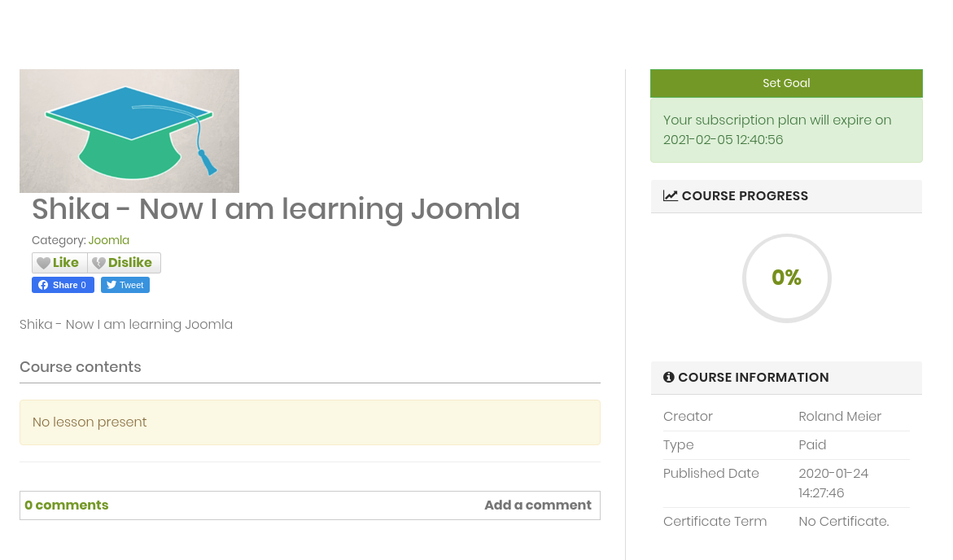Click the Twitter bird on Tweet button
953x560 pixels.
111,285
